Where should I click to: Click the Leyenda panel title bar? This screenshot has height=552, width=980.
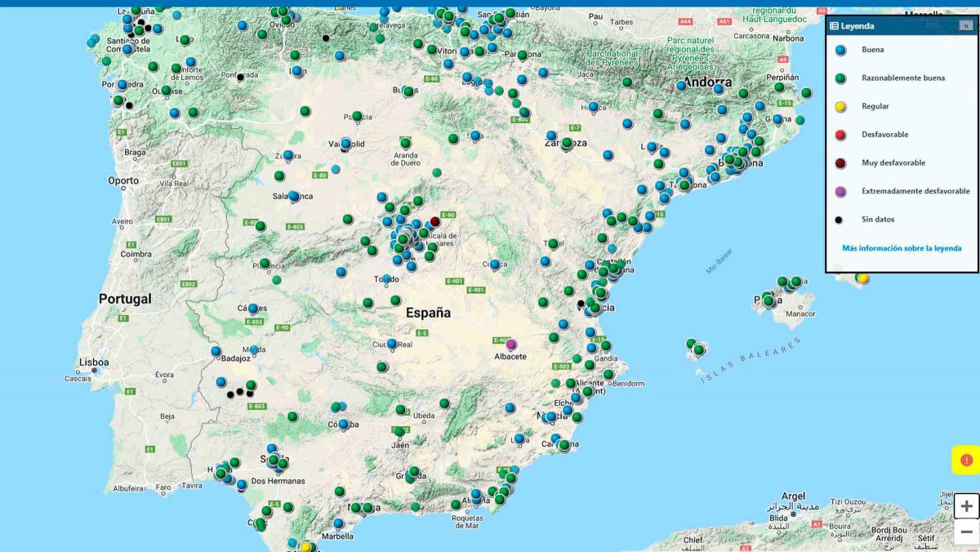click(x=890, y=26)
